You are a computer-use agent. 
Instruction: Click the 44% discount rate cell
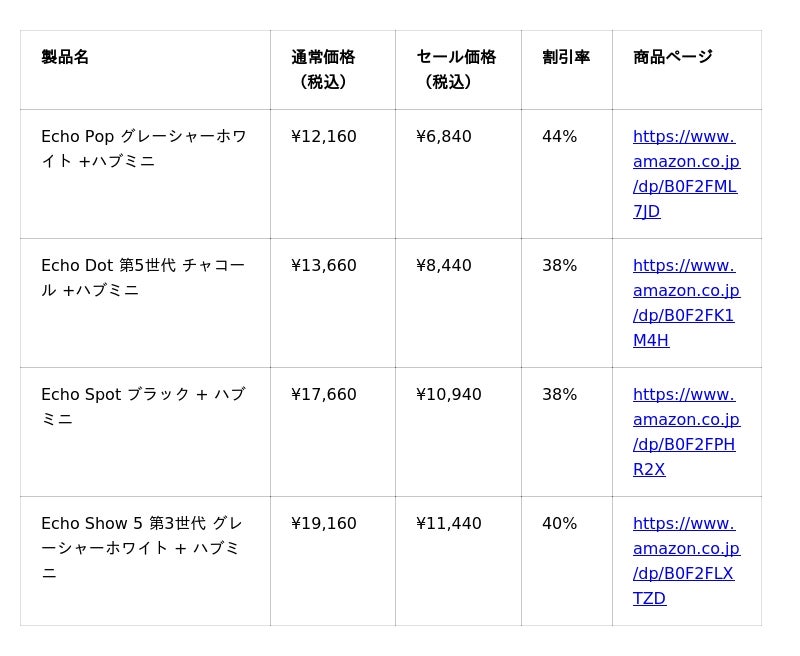559,137
